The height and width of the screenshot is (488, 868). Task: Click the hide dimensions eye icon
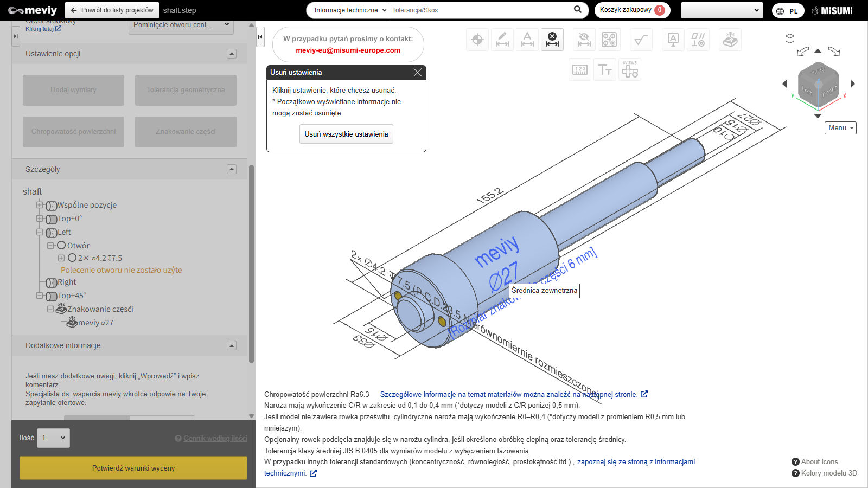pyautogui.click(x=584, y=40)
